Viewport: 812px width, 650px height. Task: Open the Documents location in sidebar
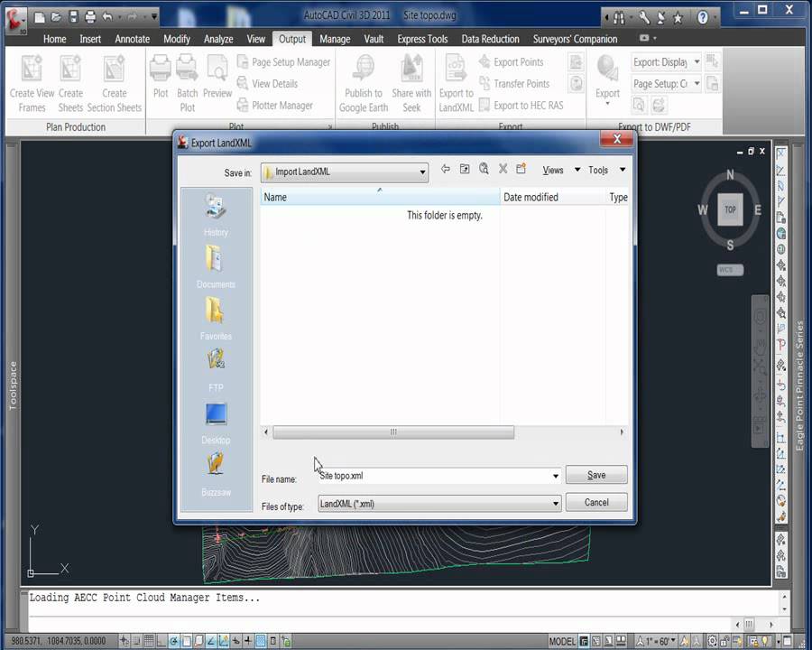pos(216,266)
